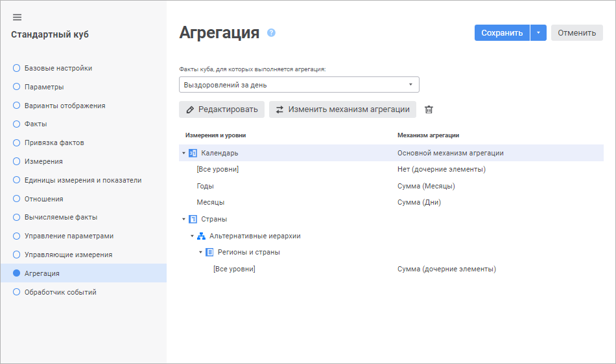Open the Сохранить split-button arrow
Viewport: 616px width, 364px height.
coord(538,33)
